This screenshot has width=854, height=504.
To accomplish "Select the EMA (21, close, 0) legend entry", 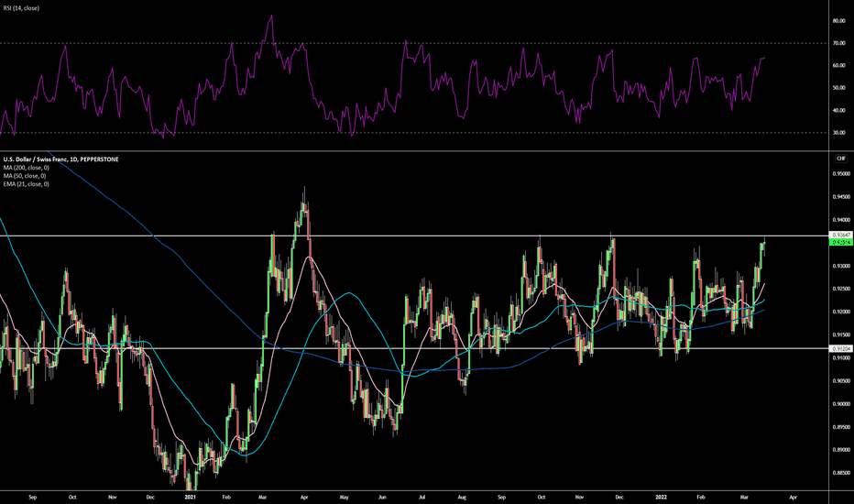I will (x=27, y=184).
